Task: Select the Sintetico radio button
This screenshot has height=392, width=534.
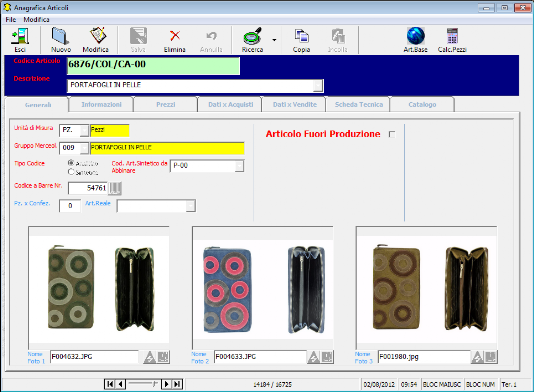Action: click(x=71, y=172)
